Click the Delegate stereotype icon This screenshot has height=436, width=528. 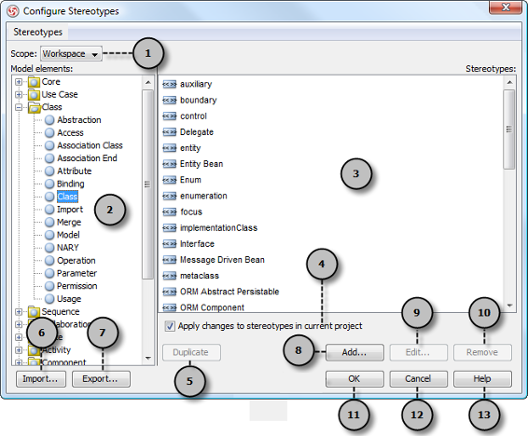pyautogui.click(x=169, y=132)
